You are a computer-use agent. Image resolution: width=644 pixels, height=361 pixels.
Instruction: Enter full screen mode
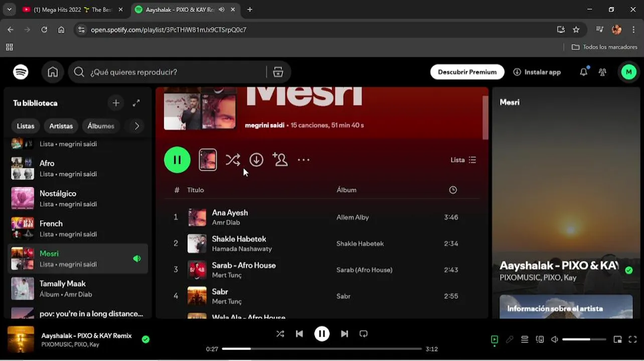pos(632,339)
